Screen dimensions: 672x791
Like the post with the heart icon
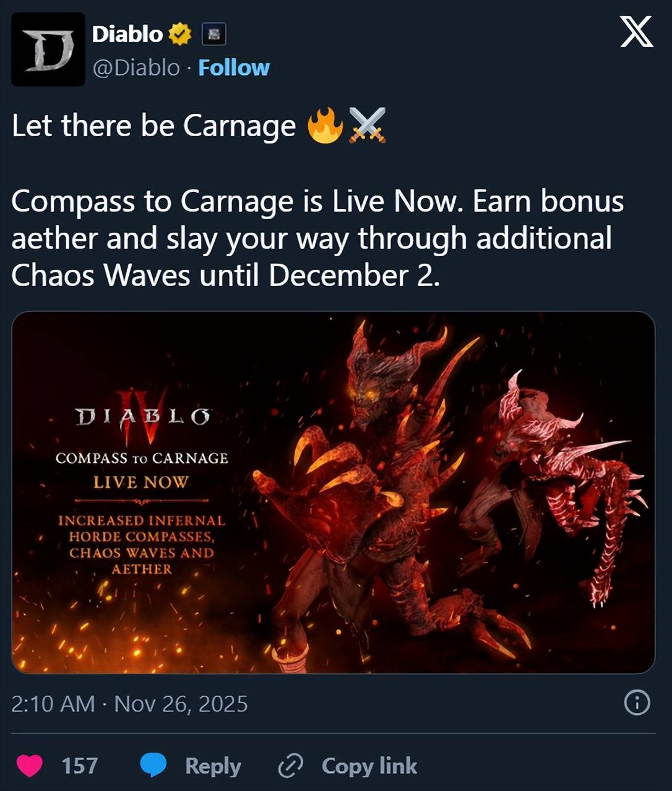[x=29, y=766]
